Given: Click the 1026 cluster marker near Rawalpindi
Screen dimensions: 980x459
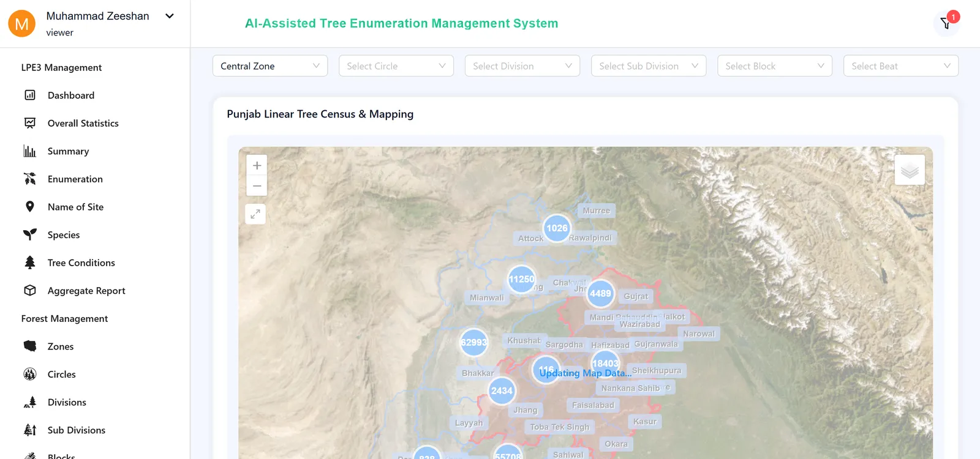Looking at the screenshot, I should click(x=557, y=228).
